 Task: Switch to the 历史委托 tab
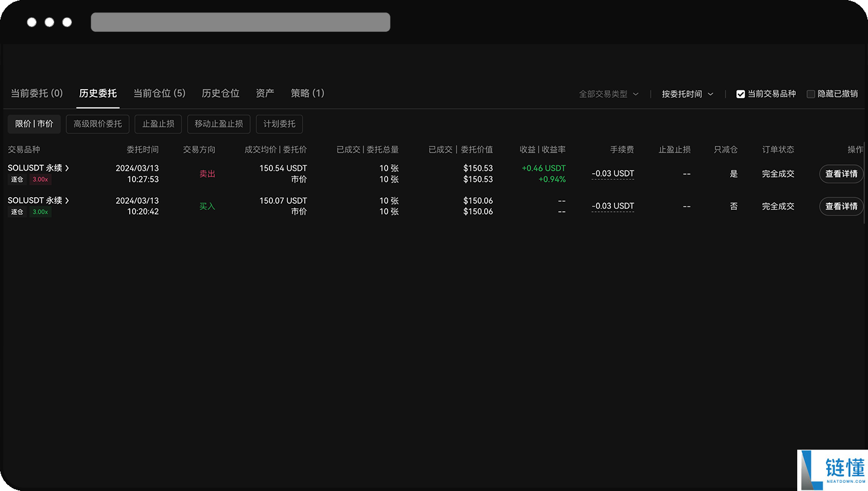[98, 93]
